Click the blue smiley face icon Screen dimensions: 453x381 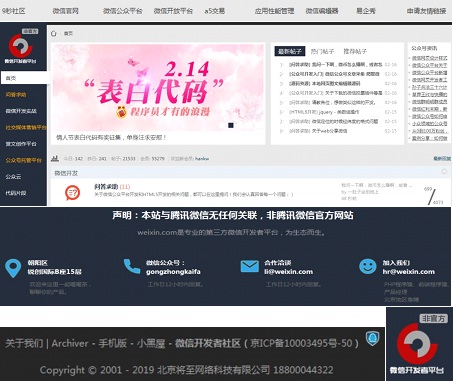(x=368, y=267)
